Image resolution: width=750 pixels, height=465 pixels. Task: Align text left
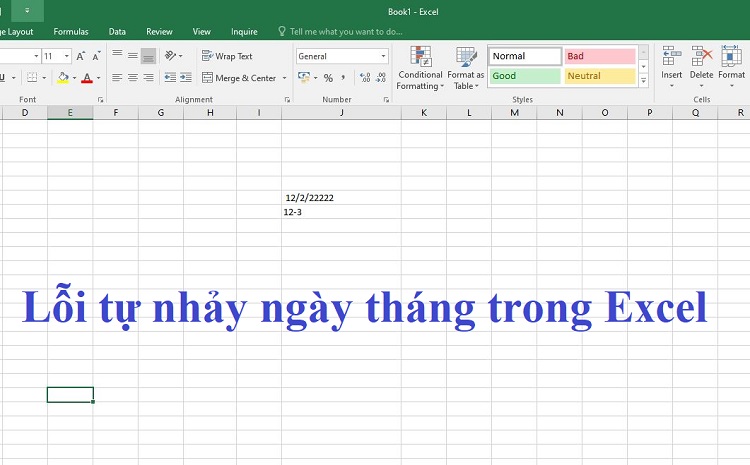pyautogui.click(x=117, y=78)
